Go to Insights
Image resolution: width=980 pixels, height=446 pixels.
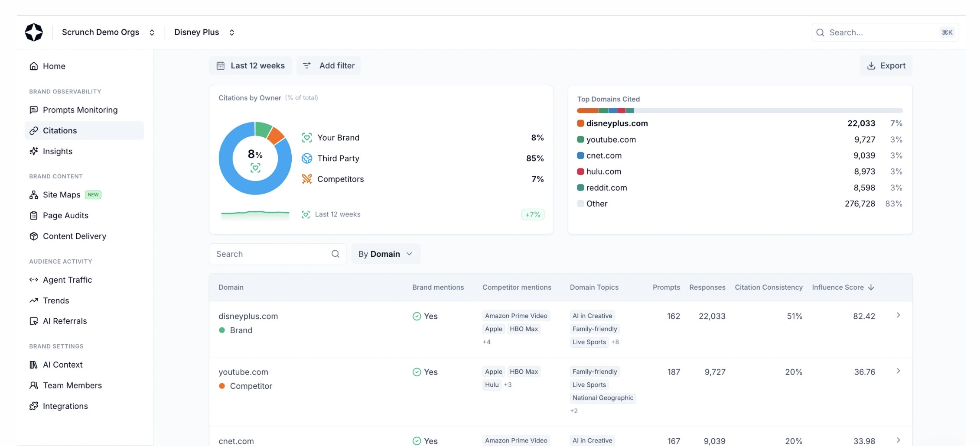(x=84, y=152)
